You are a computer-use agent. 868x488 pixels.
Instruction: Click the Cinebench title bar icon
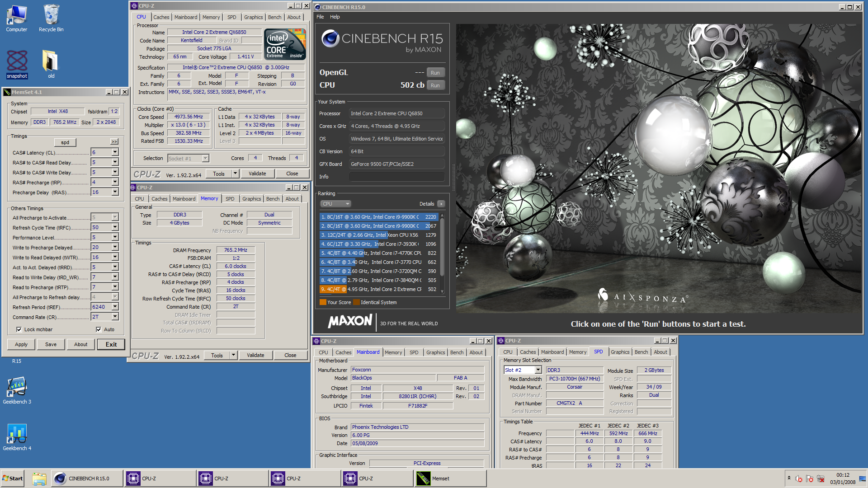pyautogui.click(x=318, y=7)
